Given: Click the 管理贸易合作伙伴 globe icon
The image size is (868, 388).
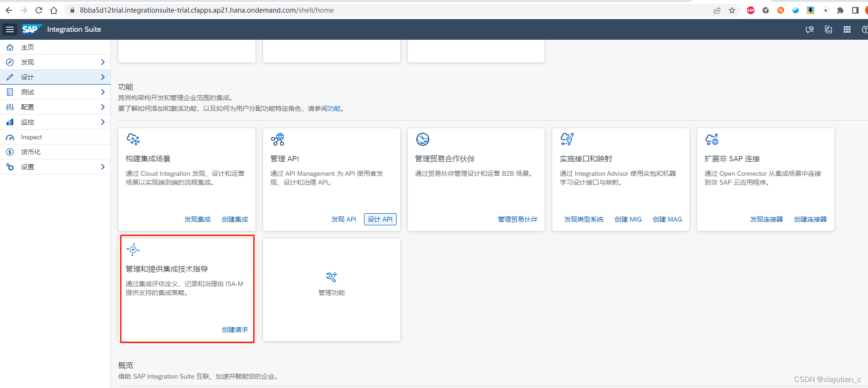Looking at the screenshot, I should 422,139.
